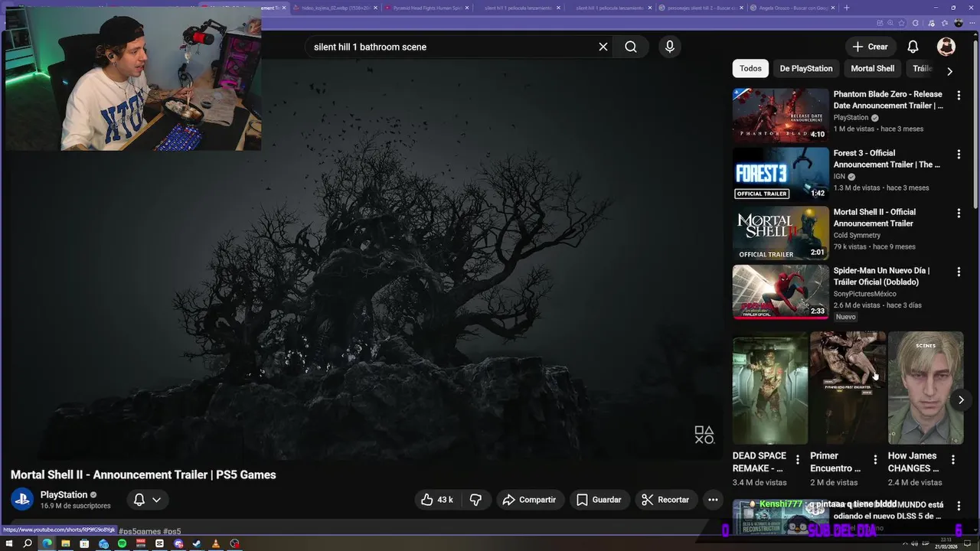Open File Explorer in the taskbar
The width and height of the screenshot is (980, 551).
click(x=65, y=543)
